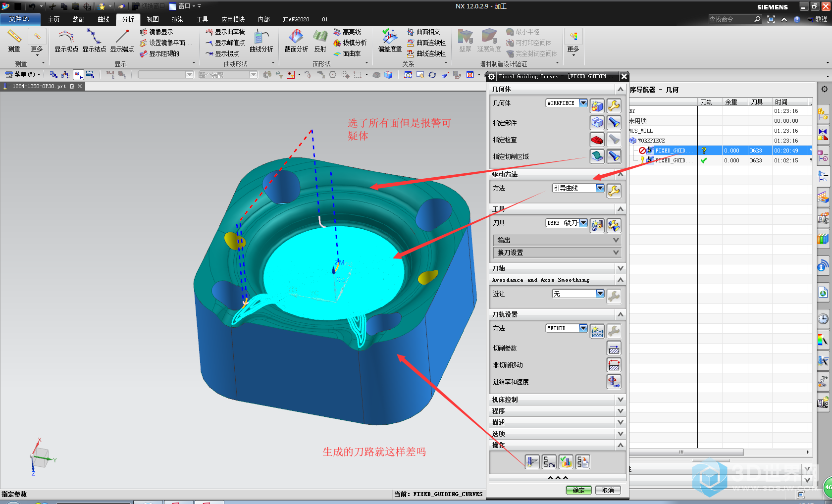The image size is (832, 504).
Task: Open Feeds and Speeds (进给率和速度) icon
Action: click(614, 382)
